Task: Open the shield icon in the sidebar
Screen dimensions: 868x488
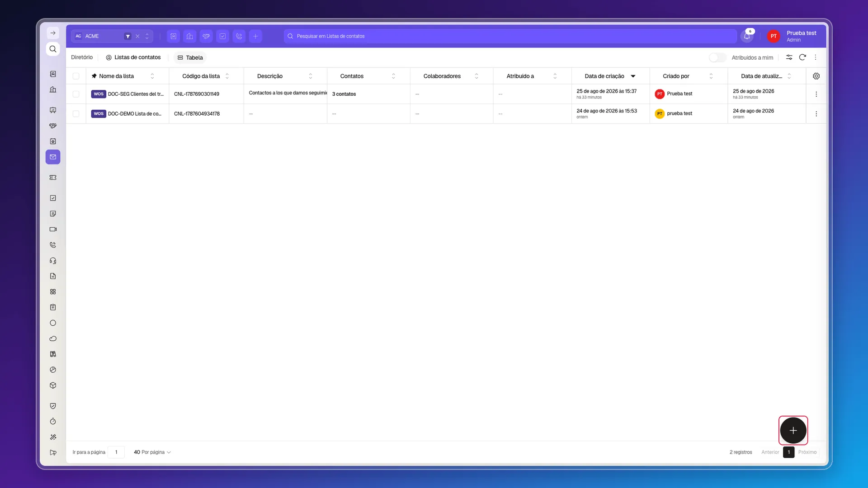Action: click(x=53, y=406)
